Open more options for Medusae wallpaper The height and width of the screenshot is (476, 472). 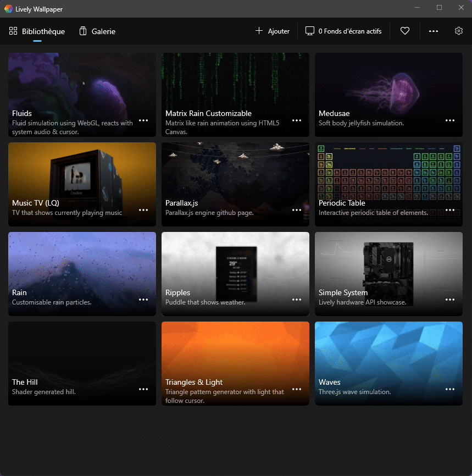[x=450, y=120]
